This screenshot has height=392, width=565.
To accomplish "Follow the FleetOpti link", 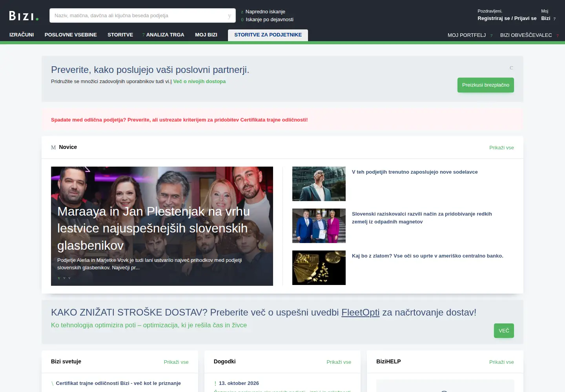I will point(361,312).
